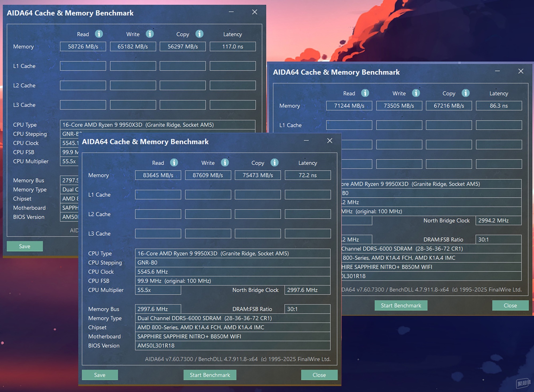534x392 pixels.
Task: Click the 117.0 ns latency field
Action: tap(233, 46)
